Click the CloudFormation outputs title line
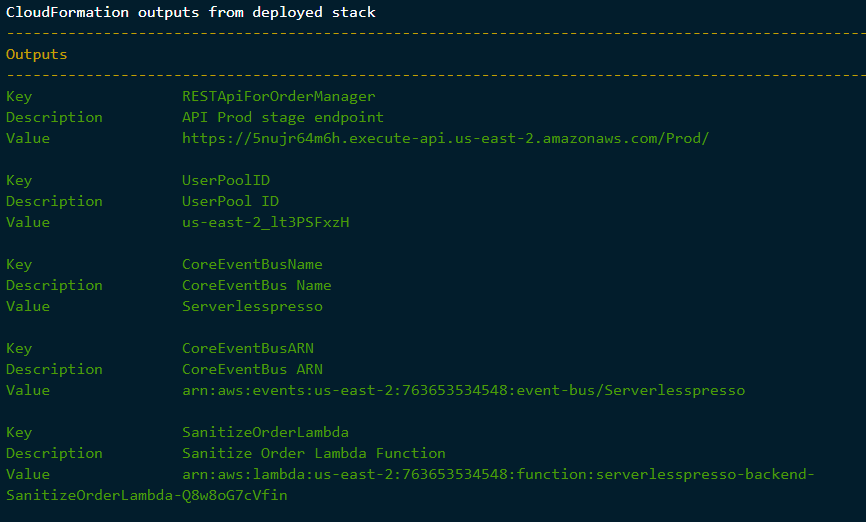866x522 pixels. pos(191,12)
